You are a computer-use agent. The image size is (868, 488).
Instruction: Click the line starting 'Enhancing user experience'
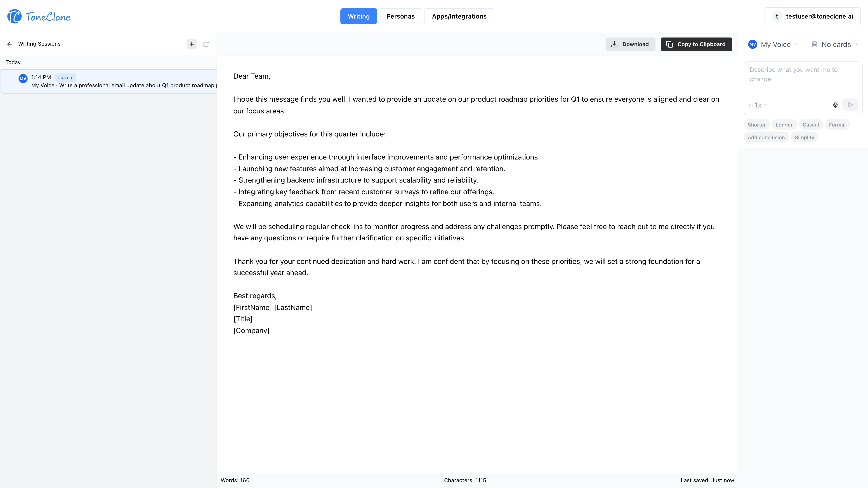click(x=387, y=157)
